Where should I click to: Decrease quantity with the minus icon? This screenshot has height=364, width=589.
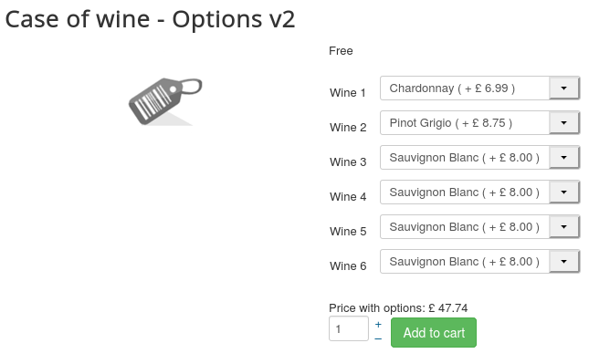(378, 339)
